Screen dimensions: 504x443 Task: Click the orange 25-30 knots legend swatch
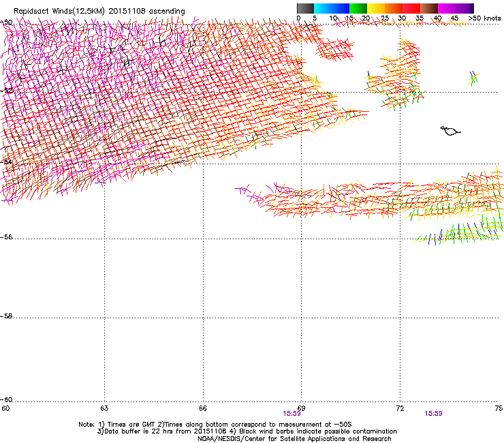tap(394, 8)
